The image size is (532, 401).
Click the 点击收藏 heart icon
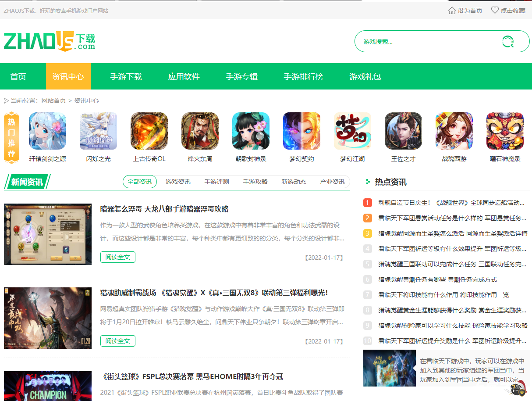(495, 10)
